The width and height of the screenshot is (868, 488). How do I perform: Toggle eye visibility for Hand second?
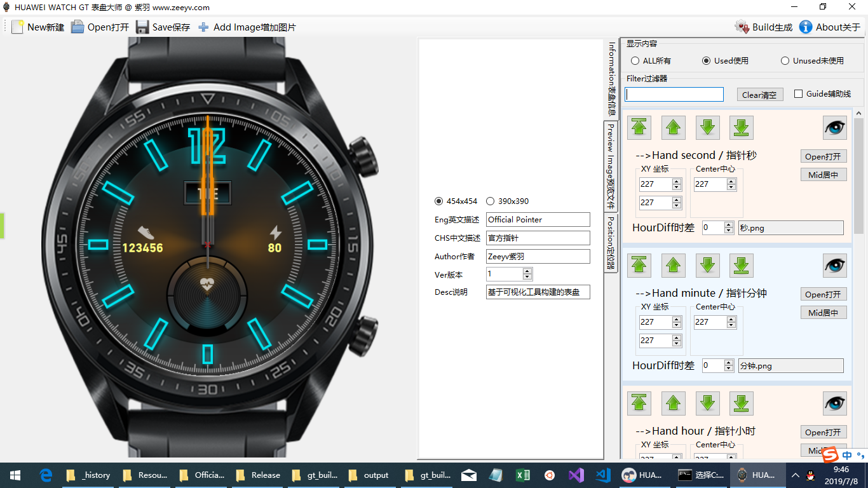[835, 128]
